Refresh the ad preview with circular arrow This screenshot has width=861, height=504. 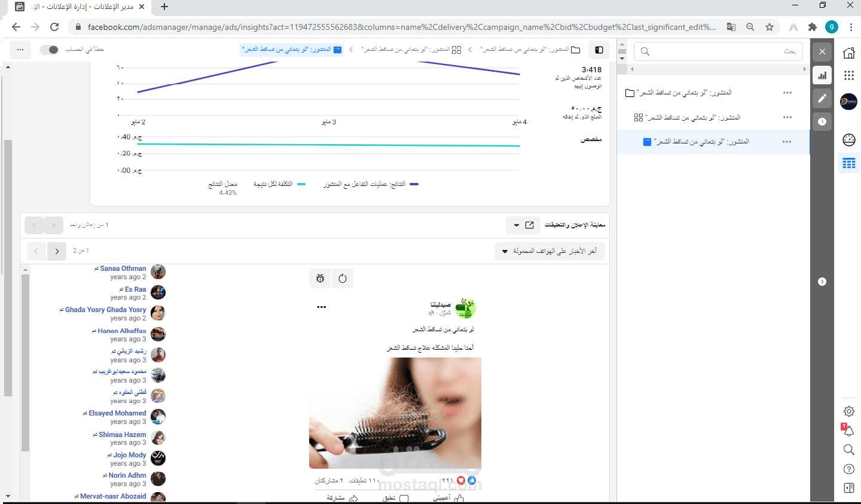coord(343,279)
